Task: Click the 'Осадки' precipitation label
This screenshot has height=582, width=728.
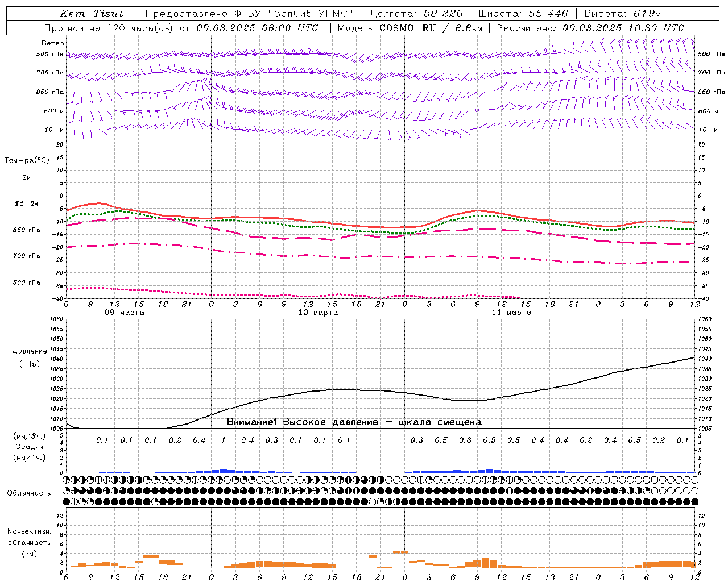Action: (30, 447)
